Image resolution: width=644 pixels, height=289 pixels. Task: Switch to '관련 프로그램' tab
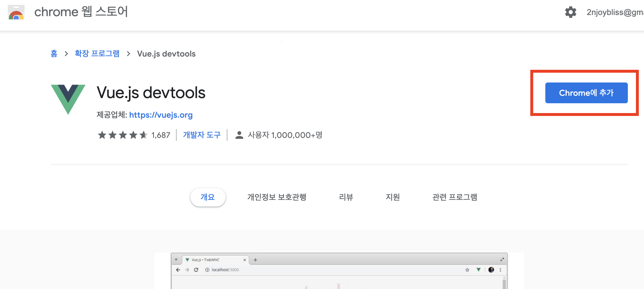[x=455, y=197]
